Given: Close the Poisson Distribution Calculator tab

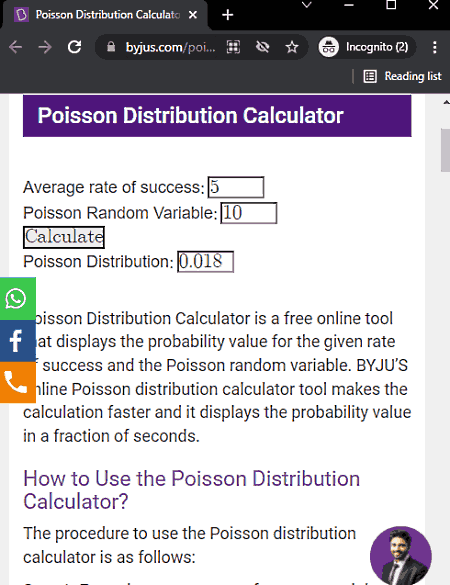Looking at the screenshot, I should click(x=193, y=15).
